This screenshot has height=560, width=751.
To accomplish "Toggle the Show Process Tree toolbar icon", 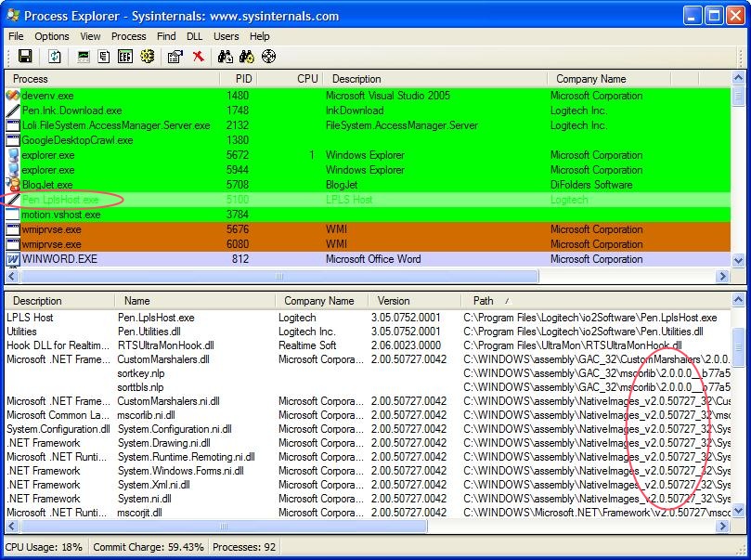I will [104, 57].
